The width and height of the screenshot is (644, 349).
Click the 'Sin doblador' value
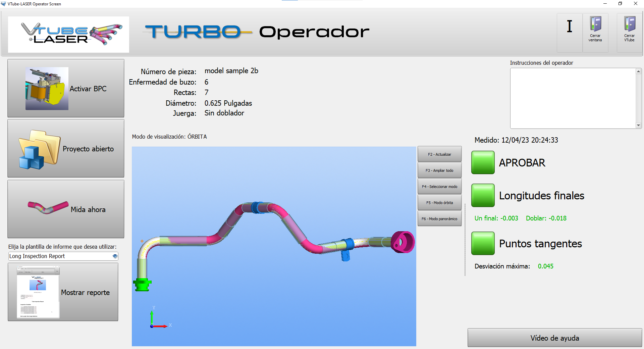pyautogui.click(x=224, y=113)
